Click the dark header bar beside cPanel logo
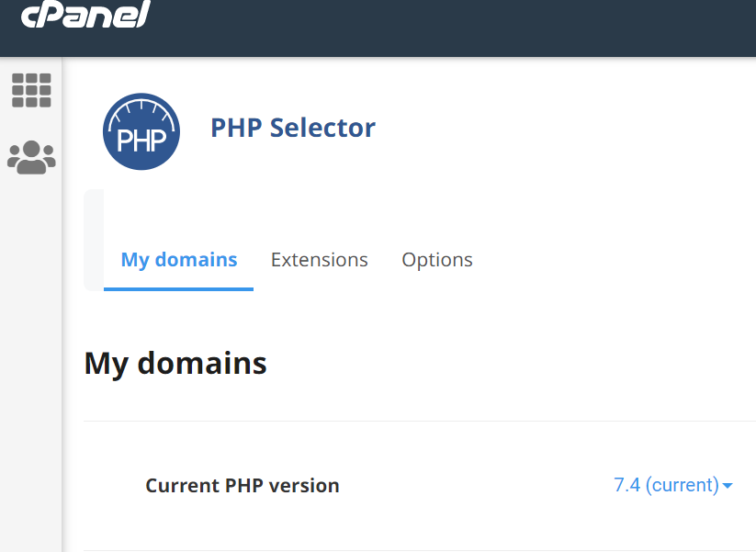Viewport: 756px width, 552px height. coord(459,28)
